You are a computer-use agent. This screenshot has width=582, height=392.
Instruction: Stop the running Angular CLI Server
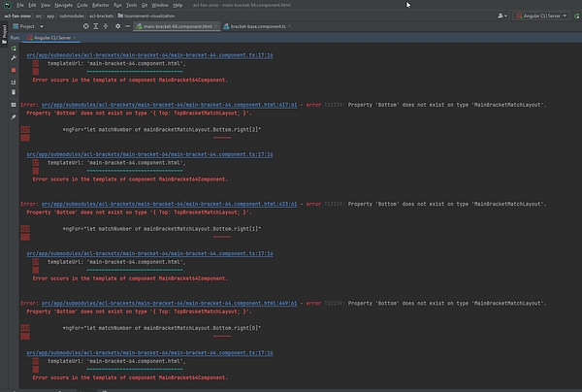pos(15,70)
